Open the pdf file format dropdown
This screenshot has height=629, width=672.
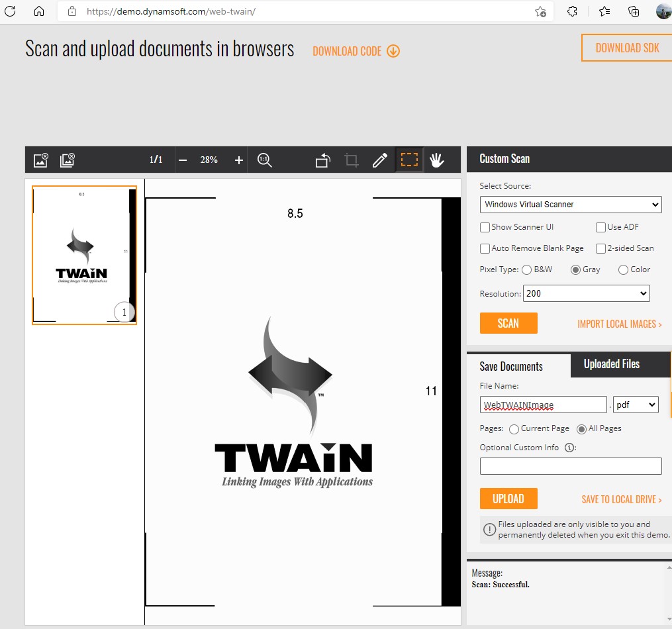636,405
